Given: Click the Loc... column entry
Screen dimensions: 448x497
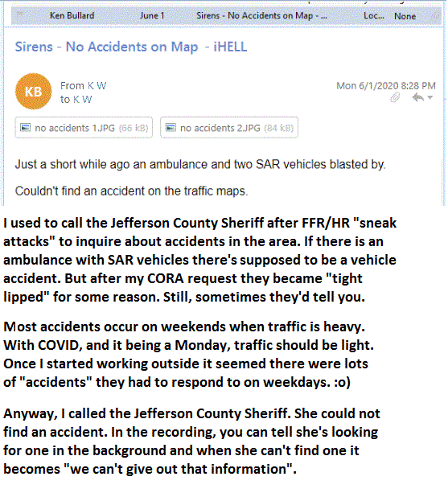Looking at the screenshot, I should pos(374,15).
